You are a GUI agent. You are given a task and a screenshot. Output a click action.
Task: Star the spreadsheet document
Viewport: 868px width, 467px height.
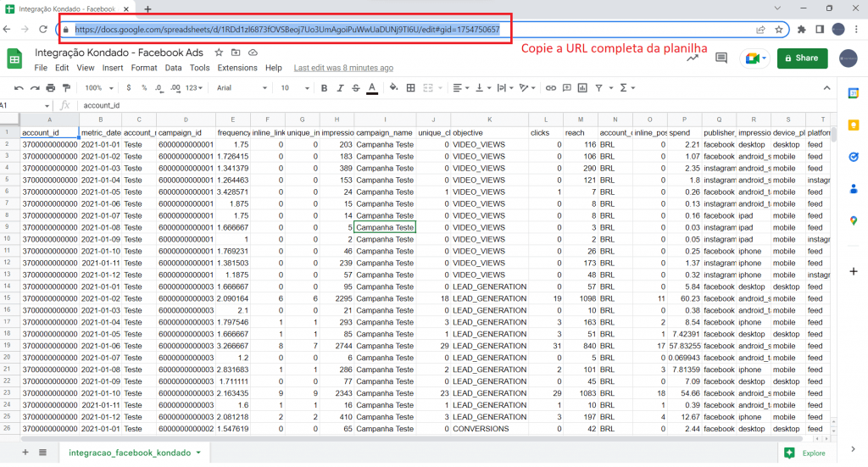(x=219, y=53)
